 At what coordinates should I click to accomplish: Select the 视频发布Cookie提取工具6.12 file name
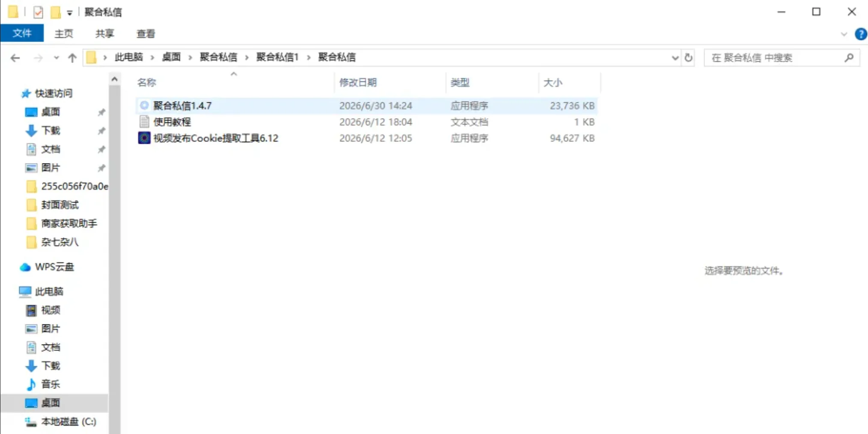click(216, 138)
